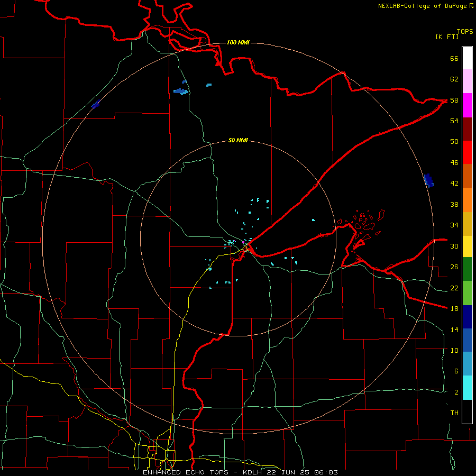476x476 pixels.
Task: Click the '22' scale label
Action: coord(454,288)
